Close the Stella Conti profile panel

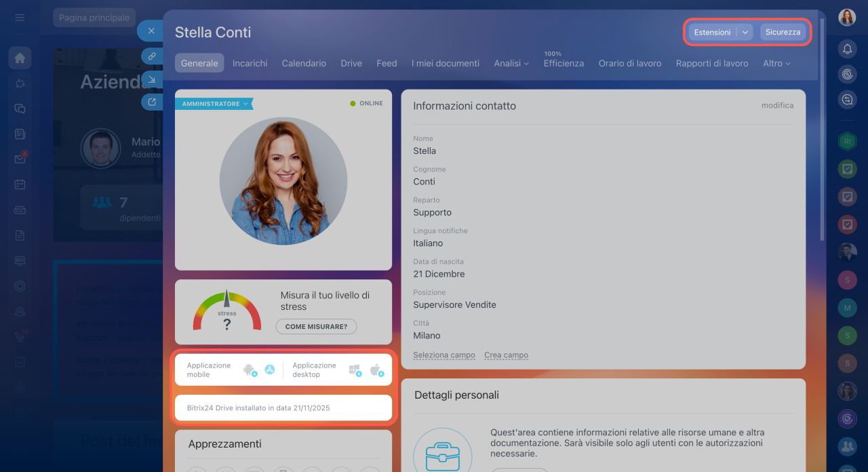[x=151, y=31]
